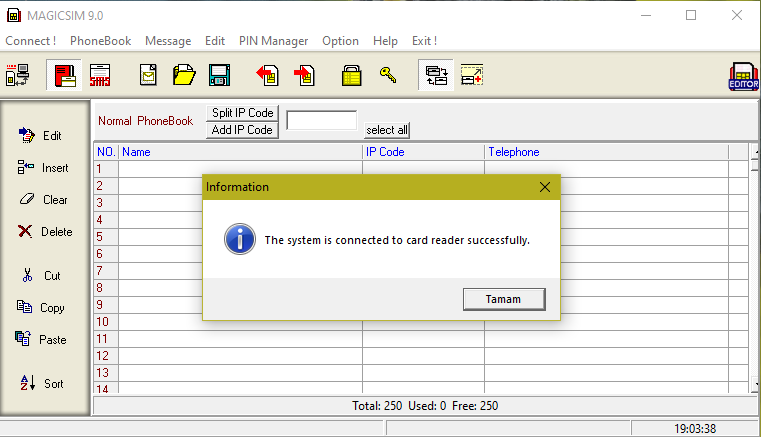Click the Insert sidebar button
The width and height of the screenshot is (761, 437).
(43, 168)
